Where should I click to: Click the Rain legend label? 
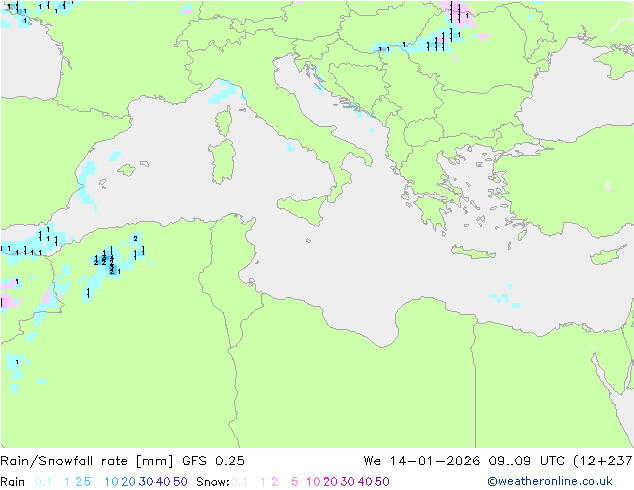coord(13,482)
